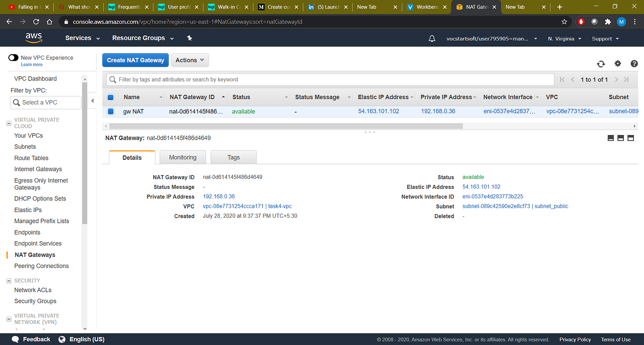The image size is (644, 345).
Task: Switch to the Monitoring tab
Action: click(x=183, y=157)
